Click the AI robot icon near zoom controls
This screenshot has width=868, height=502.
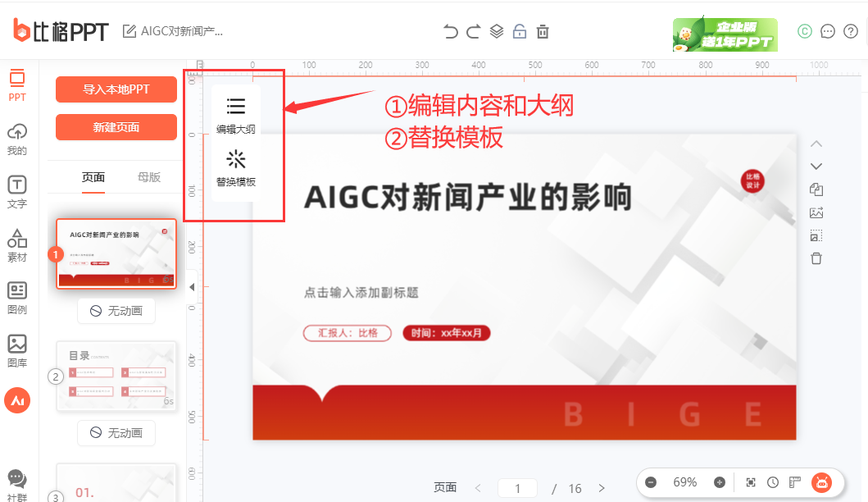823,482
